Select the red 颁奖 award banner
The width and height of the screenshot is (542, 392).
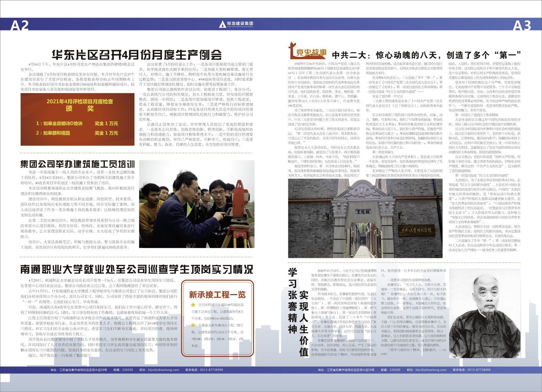tap(77, 119)
